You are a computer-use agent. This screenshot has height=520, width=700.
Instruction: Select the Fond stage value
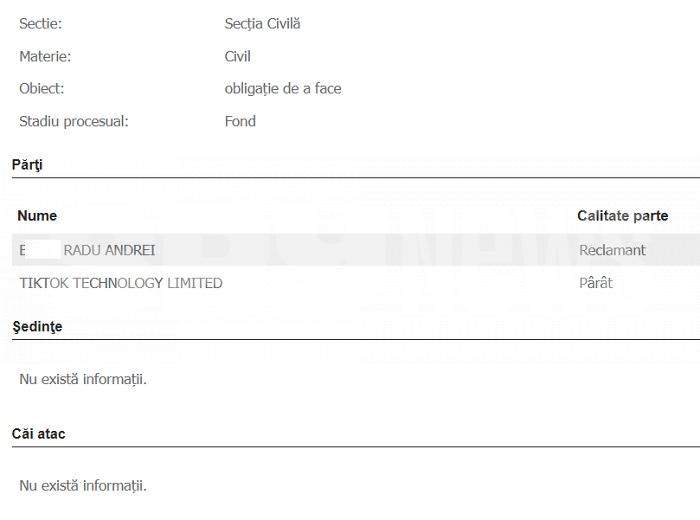(240, 121)
